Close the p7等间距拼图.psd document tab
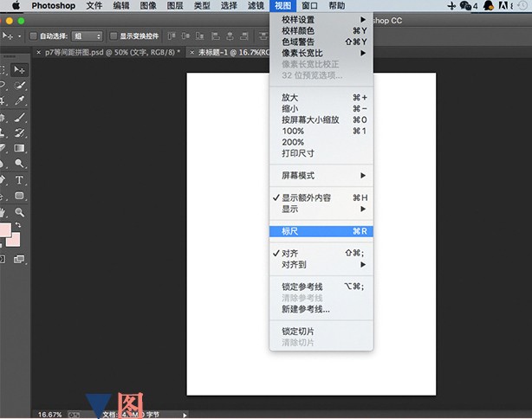This screenshot has width=532, height=419. pos(39,53)
